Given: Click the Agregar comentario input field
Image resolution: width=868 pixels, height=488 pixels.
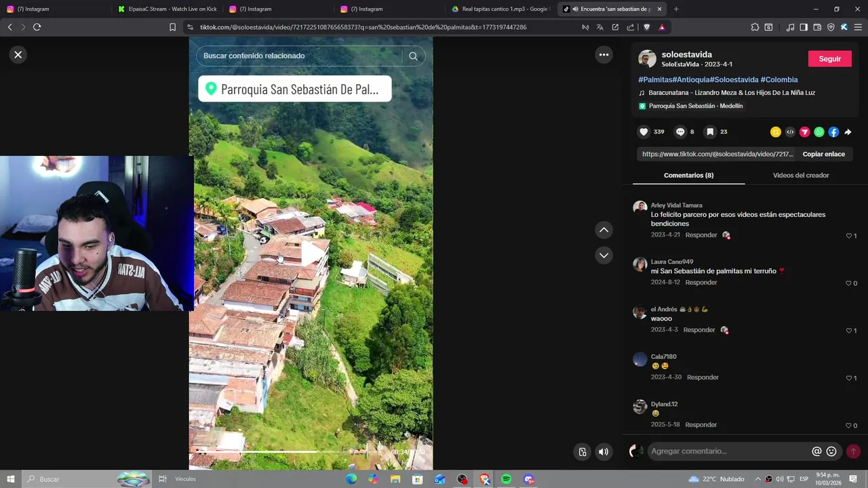Looking at the screenshot, I should [x=728, y=451].
